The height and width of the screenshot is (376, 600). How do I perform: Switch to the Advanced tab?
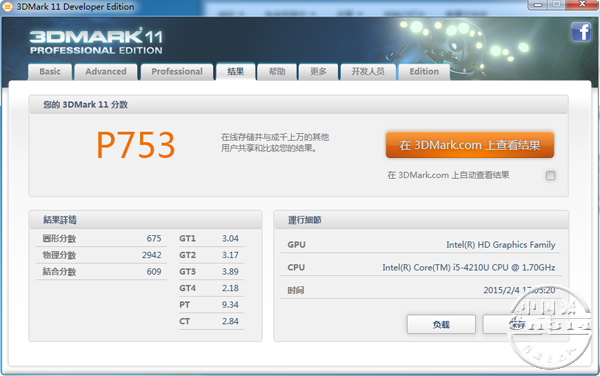(106, 72)
